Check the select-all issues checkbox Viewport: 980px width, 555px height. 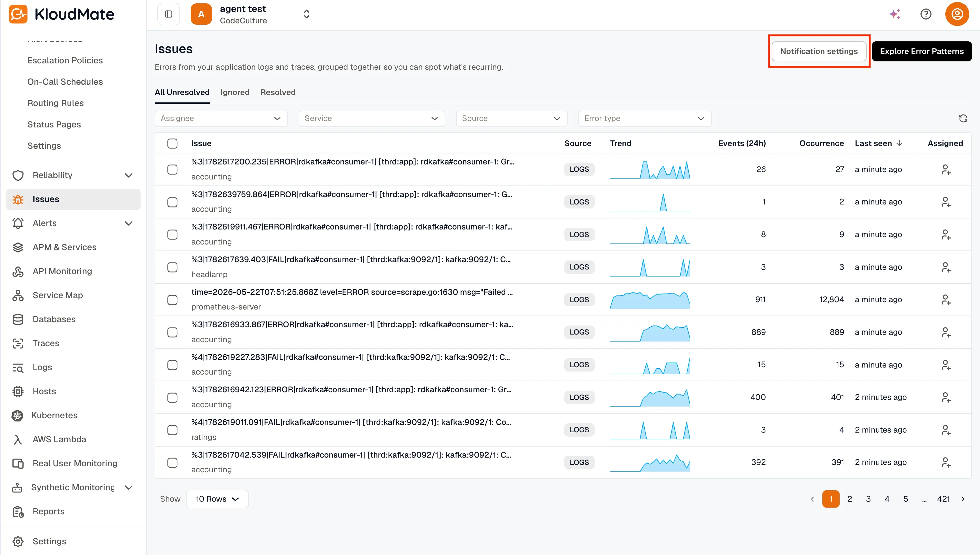[x=173, y=143]
